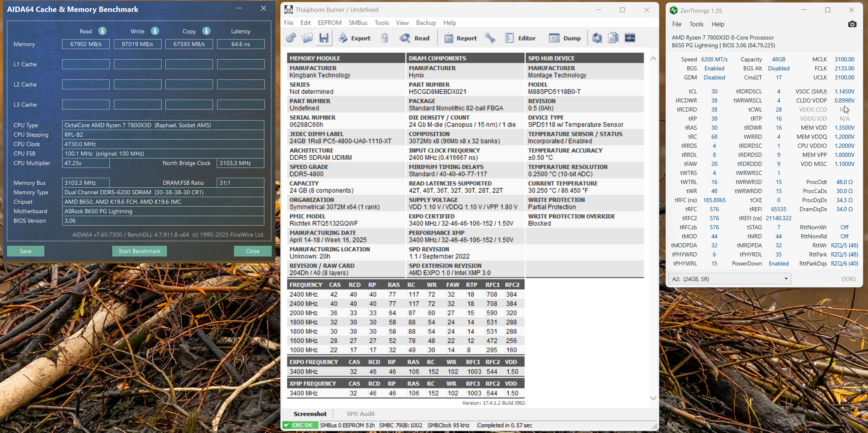The height and width of the screenshot is (433, 868).
Task: Click the Memory Type field in AIDA64
Action: [x=163, y=192]
